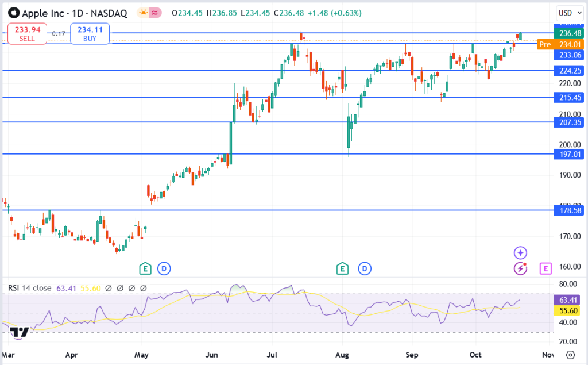The height and width of the screenshot is (365, 588).
Task: Select the 178.58 horizontal line price label
Action: pyautogui.click(x=569, y=210)
